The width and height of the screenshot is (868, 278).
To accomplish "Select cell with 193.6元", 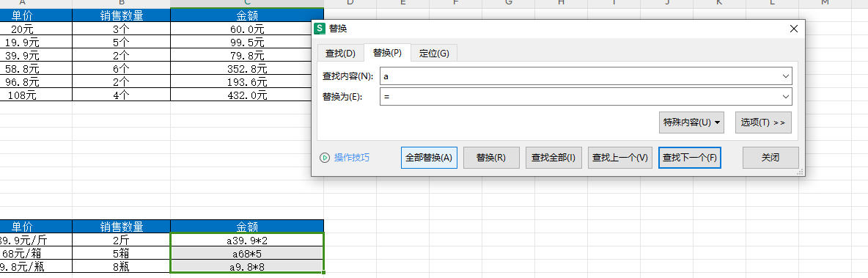I will [x=247, y=81].
